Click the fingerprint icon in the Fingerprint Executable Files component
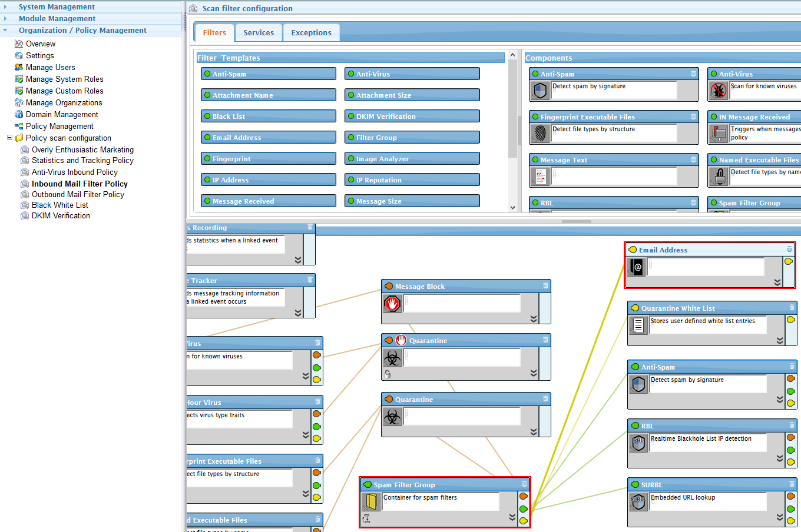The width and height of the screenshot is (801, 532). [540, 134]
